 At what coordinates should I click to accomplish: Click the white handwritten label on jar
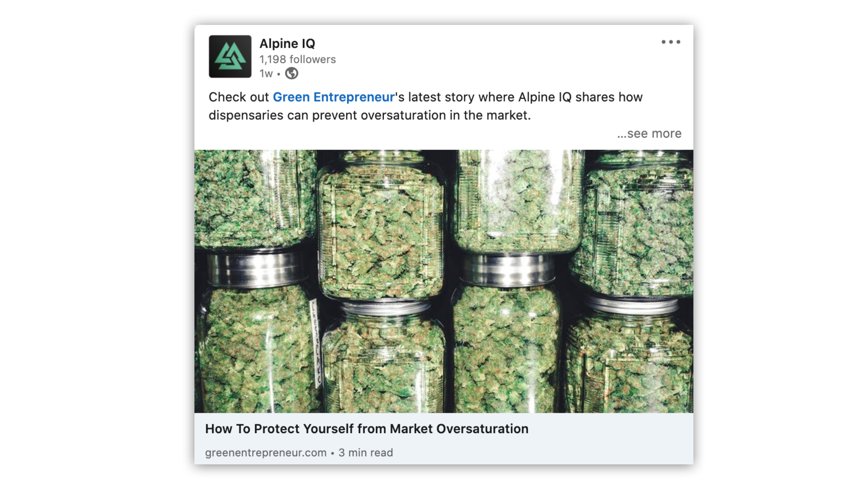click(316, 343)
